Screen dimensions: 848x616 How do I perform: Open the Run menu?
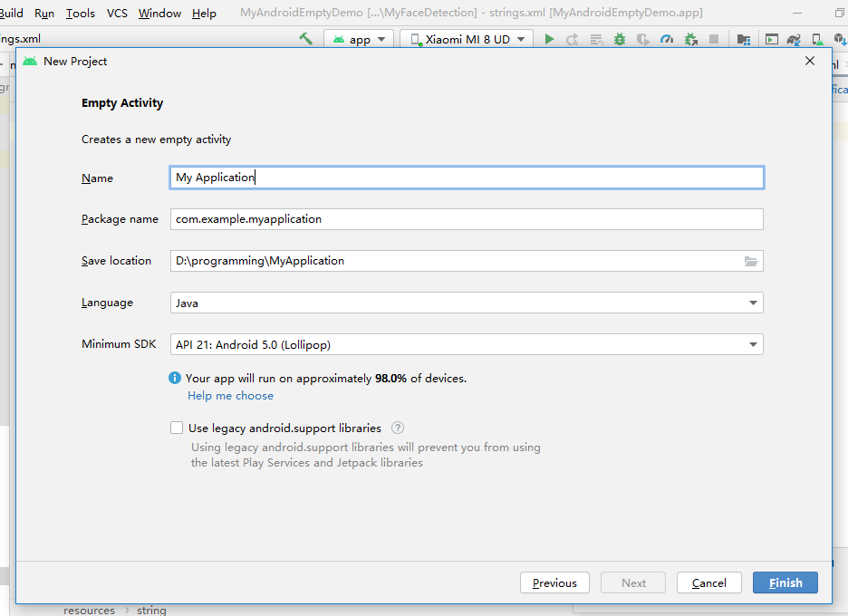pos(44,13)
